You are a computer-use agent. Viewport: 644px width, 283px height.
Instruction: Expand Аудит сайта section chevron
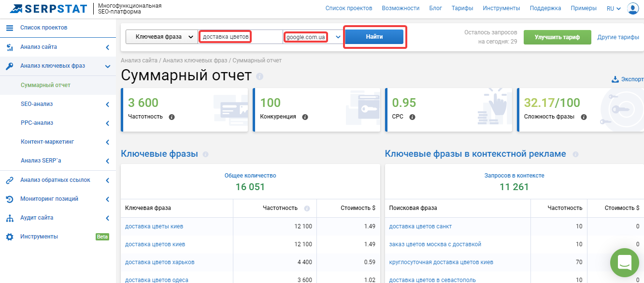click(x=107, y=218)
